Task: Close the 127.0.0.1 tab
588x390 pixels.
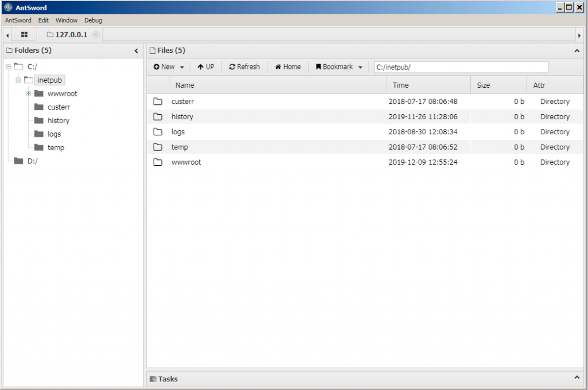Action: [96, 35]
